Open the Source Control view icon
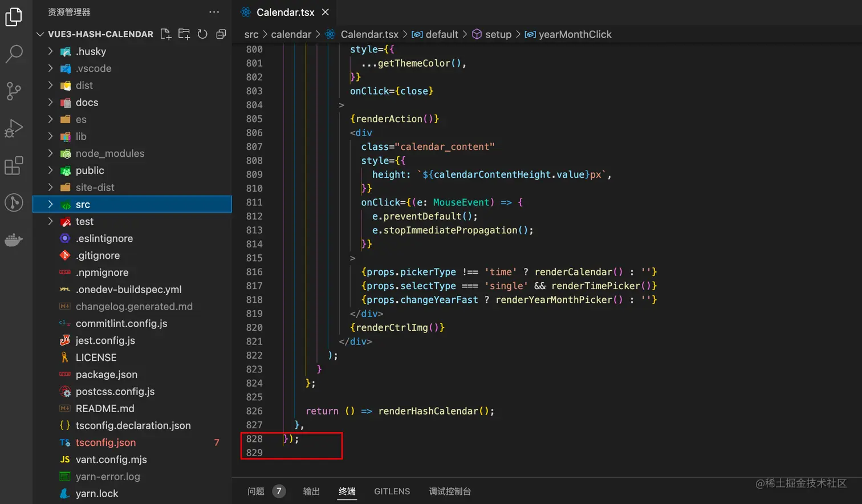The image size is (862, 504). (14, 91)
